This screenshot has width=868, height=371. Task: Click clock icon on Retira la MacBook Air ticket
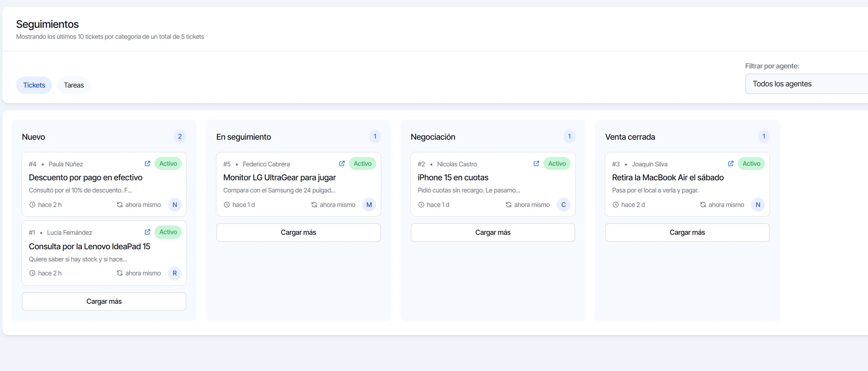(616, 205)
